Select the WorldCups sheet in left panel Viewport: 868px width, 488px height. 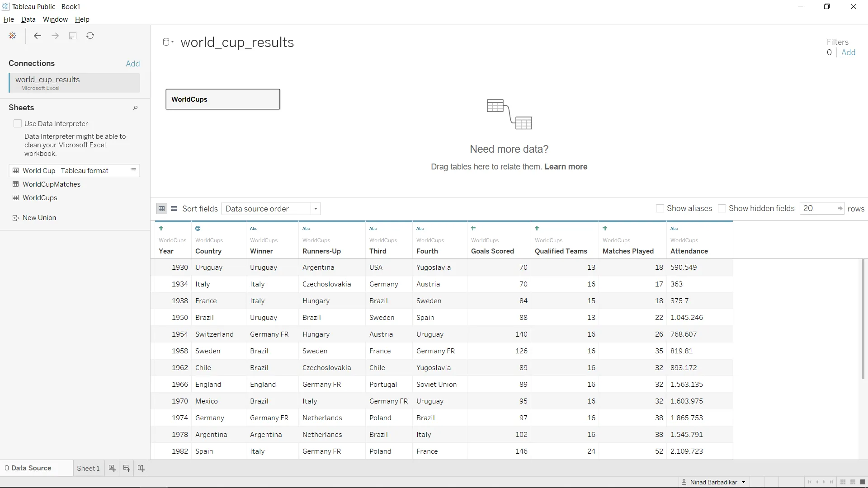coord(40,198)
